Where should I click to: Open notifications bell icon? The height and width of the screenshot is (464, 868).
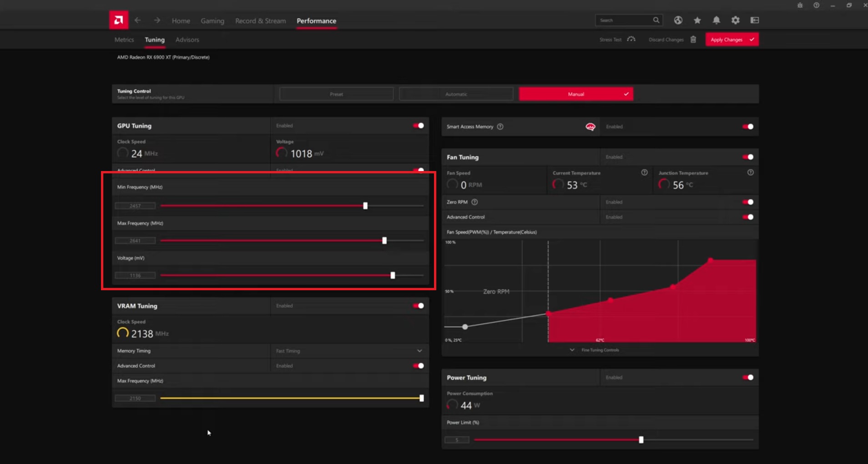coord(716,20)
